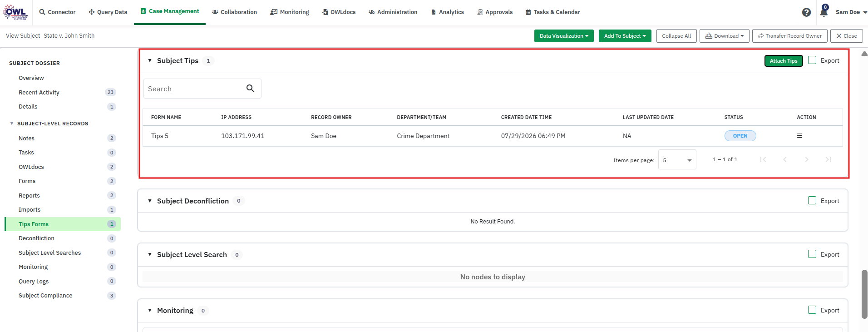Open the Analytics menu

[x=447, y=12]
